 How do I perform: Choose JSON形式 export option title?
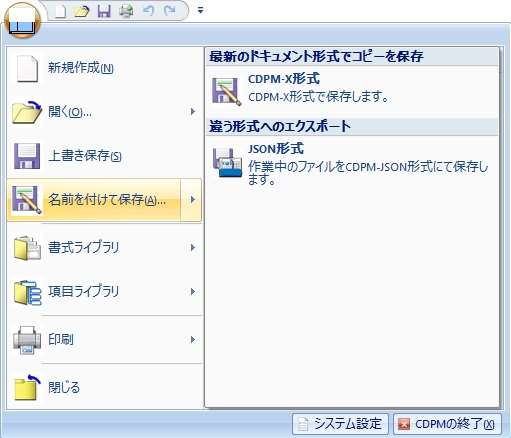[x=276, y=149]
